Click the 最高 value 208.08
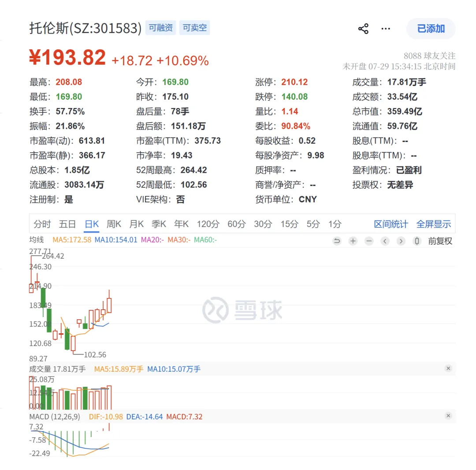The height and width of the screenshot is (470, 476). 69,82
